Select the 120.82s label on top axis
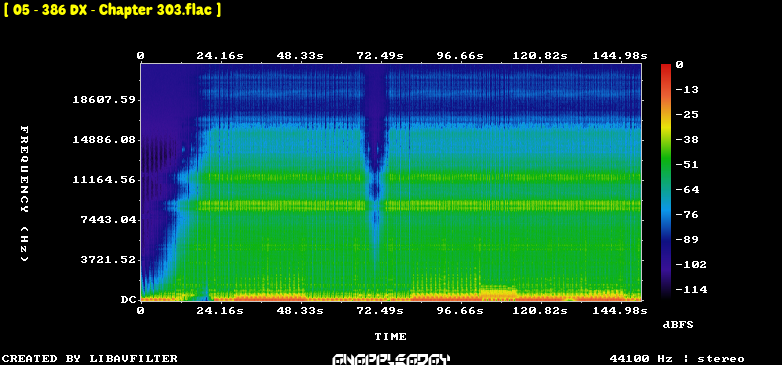Screen dimensions: 782x365 (x=540, y=56)
